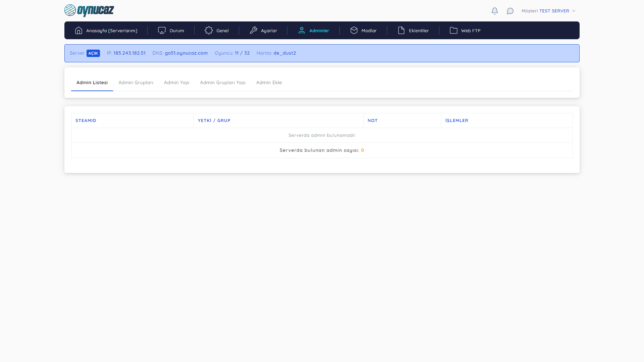
Task: Click the home icon in the navbar
Action: [x=78, y=31]
